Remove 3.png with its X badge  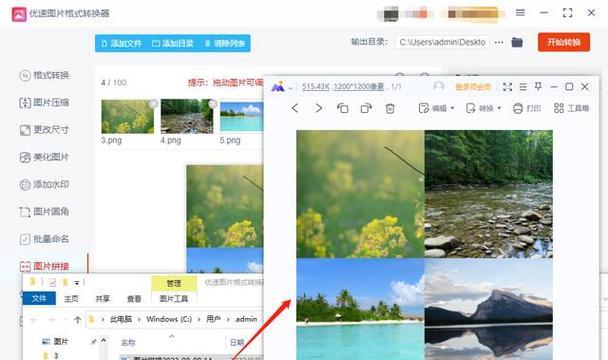point(154,104)
